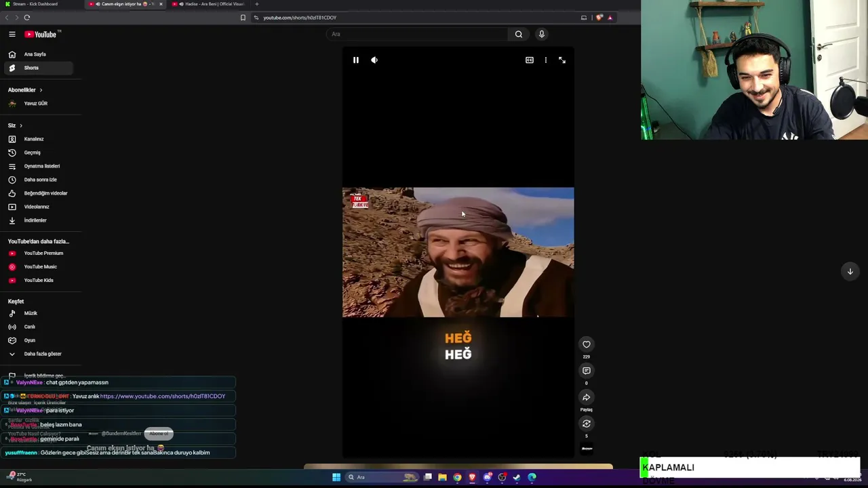
Task: Enter fullscreen on the Short
Action: tap(562, 60)
